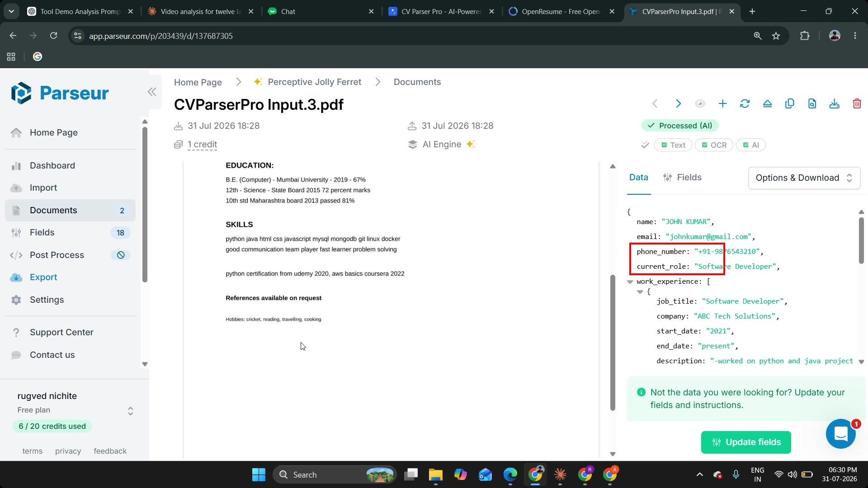Toggle the eye visibility icon in toolbar
The width and height of the screenshot is (868, 488).
tap(700, 104)
